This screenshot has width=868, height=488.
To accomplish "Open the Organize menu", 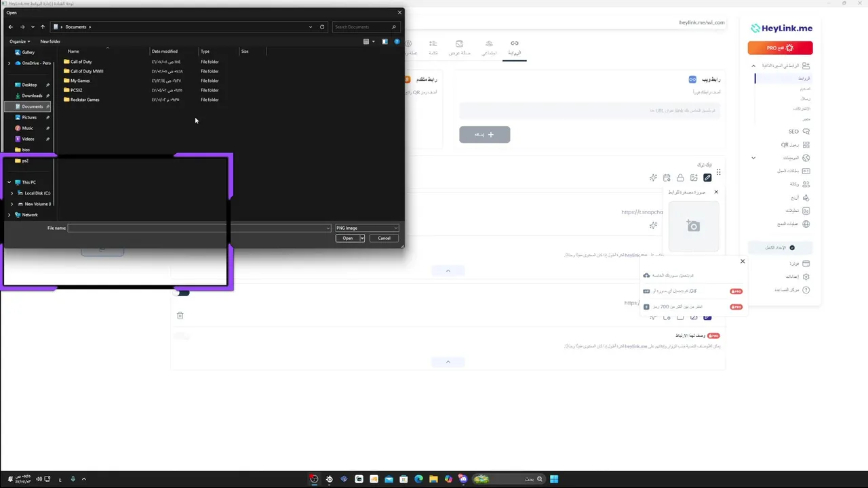I will coord(20,41).
